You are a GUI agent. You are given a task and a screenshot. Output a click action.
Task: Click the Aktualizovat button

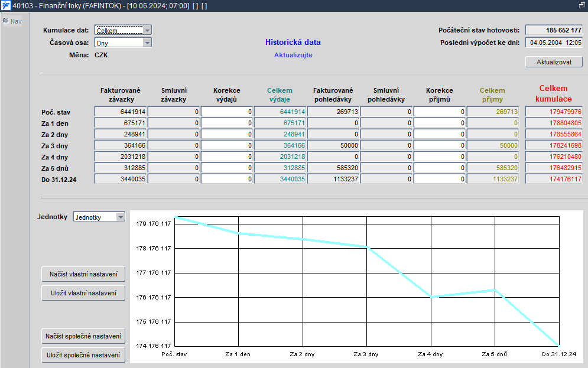point(554,62)
